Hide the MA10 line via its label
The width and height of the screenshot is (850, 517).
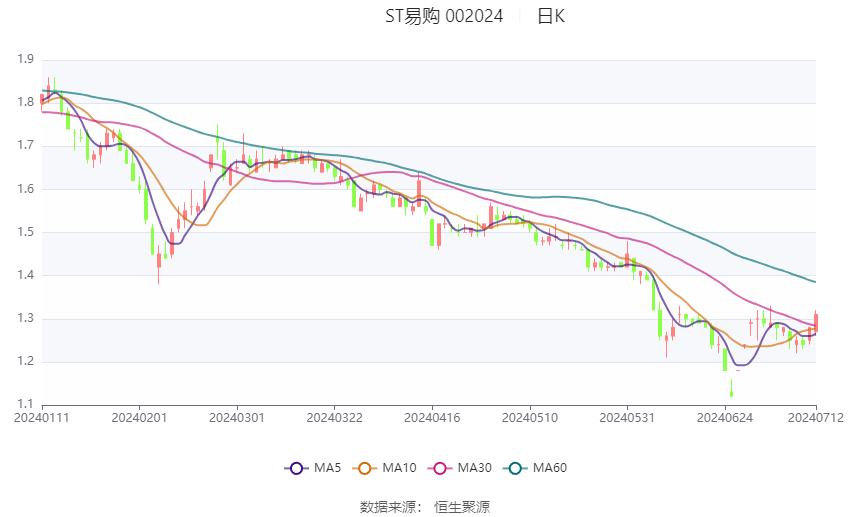coord(399,468)
